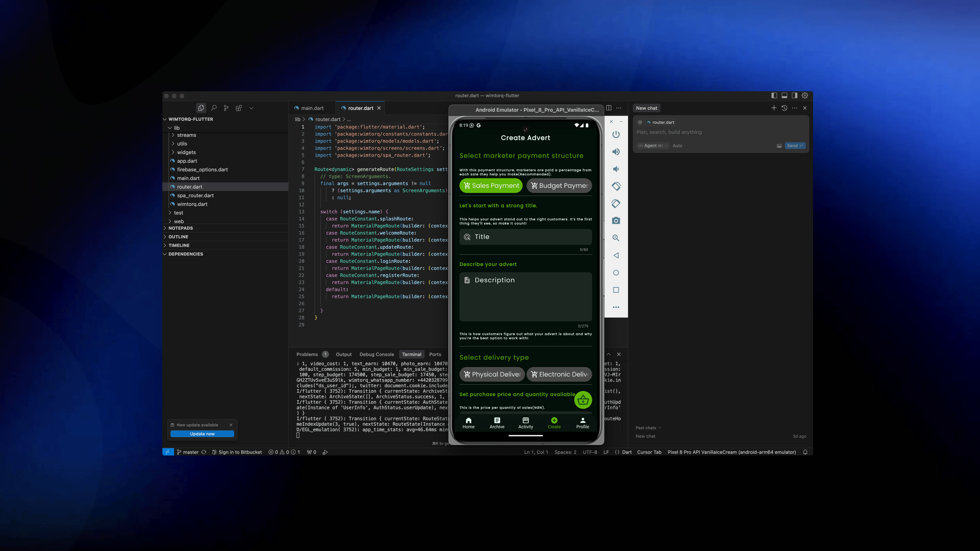980x551 pixels.
Task: Select Budget Payment option
Action: click(x=559, y=186)
